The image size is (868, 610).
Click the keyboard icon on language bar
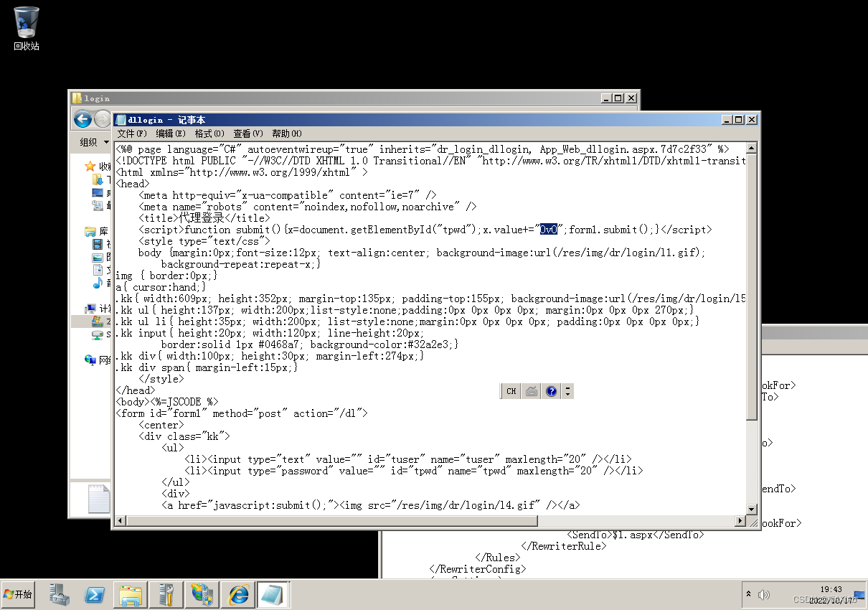click(532, 391)
